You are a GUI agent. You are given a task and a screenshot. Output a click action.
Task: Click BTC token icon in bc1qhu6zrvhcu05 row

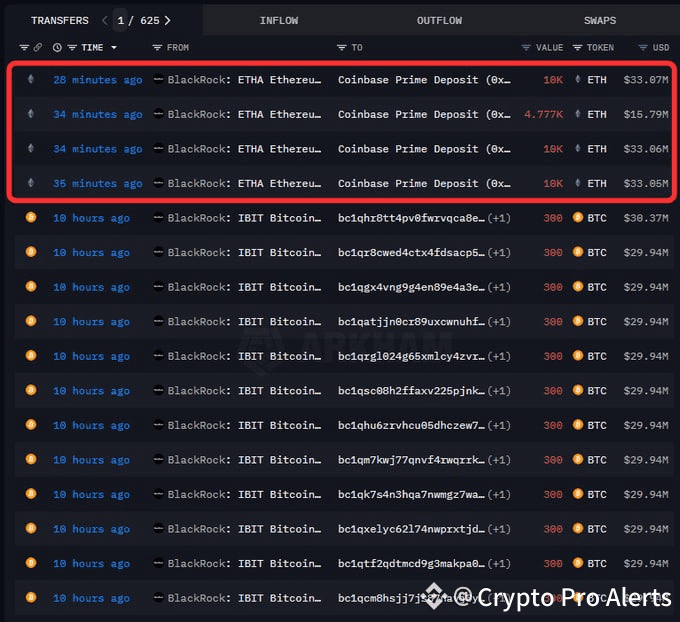pos(578,425)
